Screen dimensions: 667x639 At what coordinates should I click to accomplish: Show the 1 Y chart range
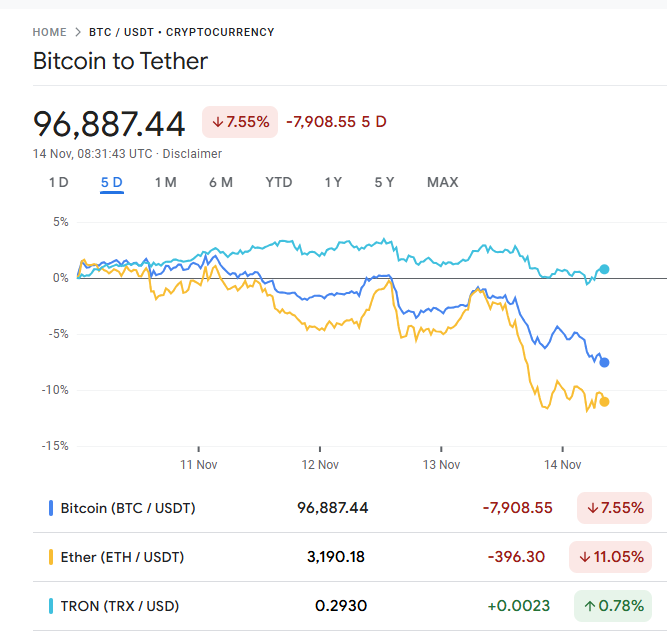(333, 182)
